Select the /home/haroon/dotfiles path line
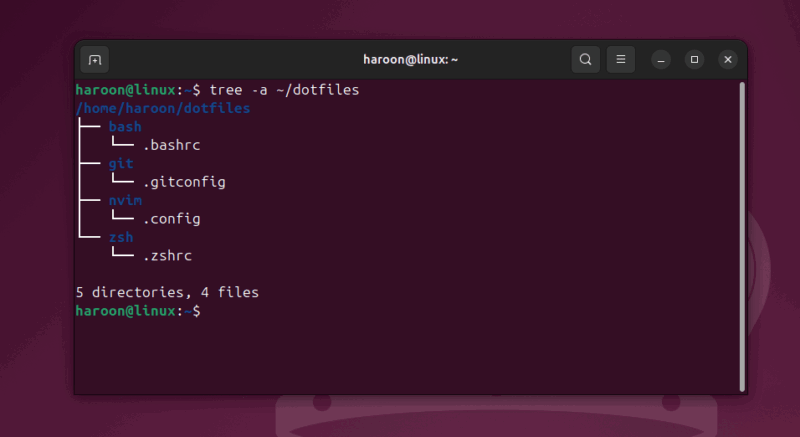 [163, 108]
